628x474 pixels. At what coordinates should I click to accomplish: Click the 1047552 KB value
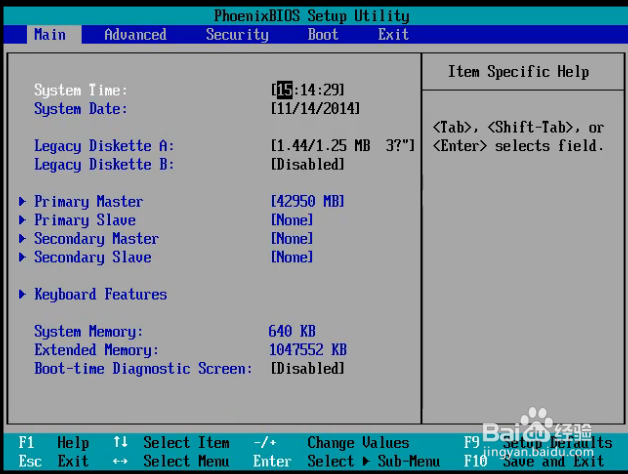pyautogui.click(x=308, y=350)
